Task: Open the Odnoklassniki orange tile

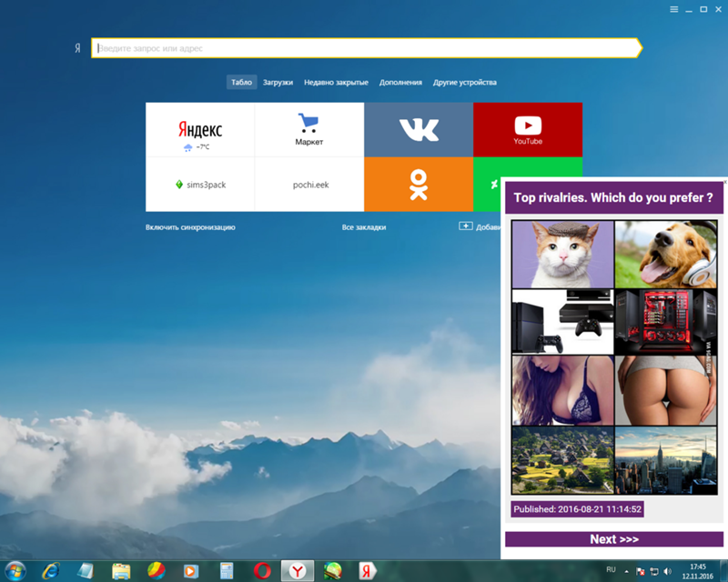Action: [x=419, y=185]
